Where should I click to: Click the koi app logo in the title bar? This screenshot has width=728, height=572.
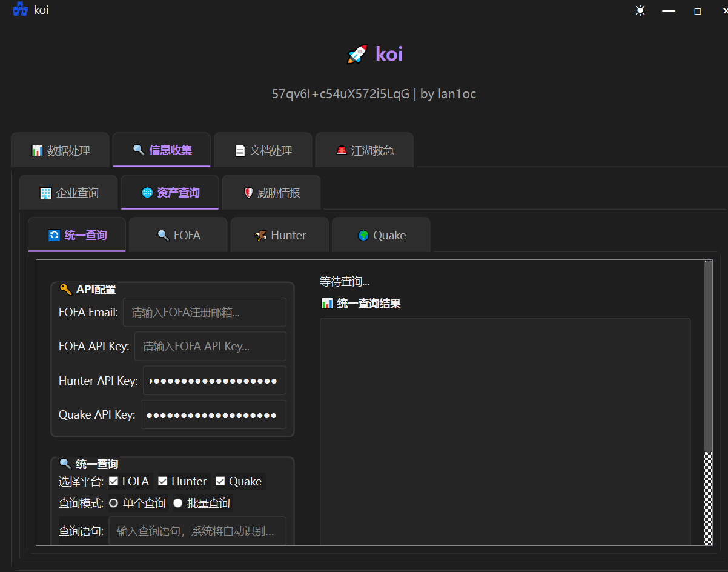click(x=20, y=10)
